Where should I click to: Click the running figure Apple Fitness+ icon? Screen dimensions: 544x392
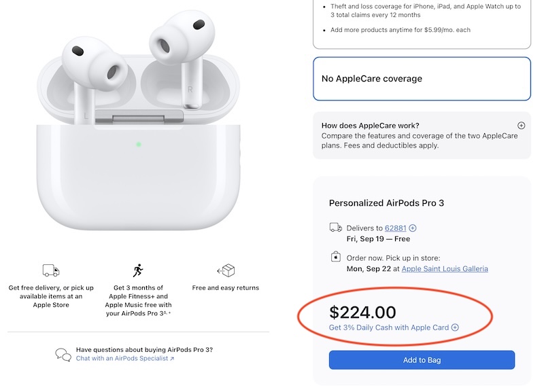(139, 270)
